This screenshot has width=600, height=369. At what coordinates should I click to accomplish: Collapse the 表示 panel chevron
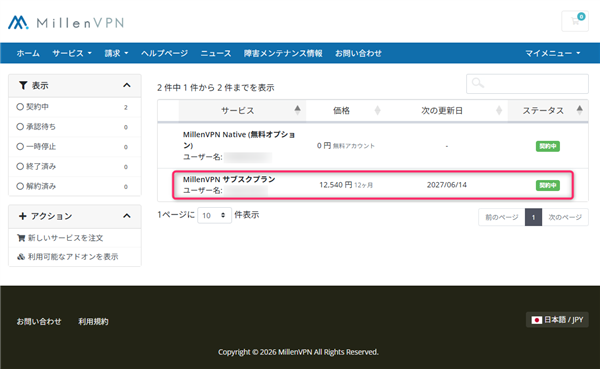[127, 85]
